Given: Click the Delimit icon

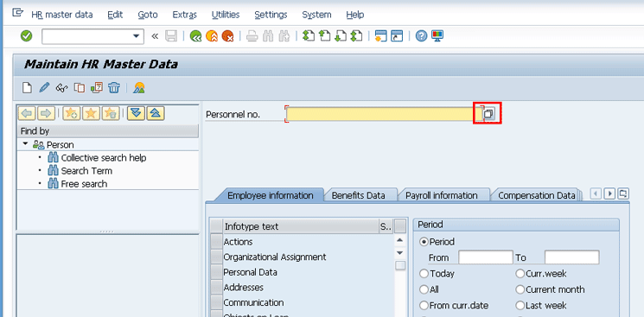Looking at the screenshot, I should [x=97, y=87].
